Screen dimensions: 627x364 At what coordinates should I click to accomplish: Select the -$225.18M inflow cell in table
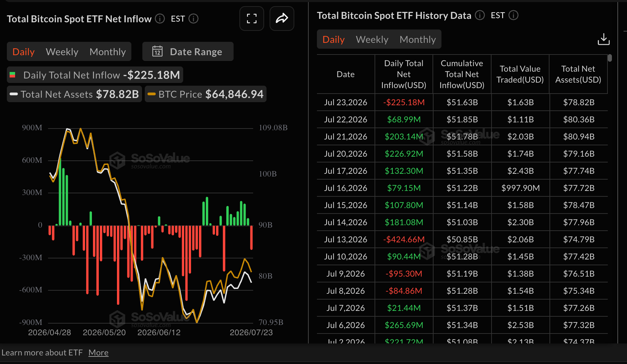[404, 102]
